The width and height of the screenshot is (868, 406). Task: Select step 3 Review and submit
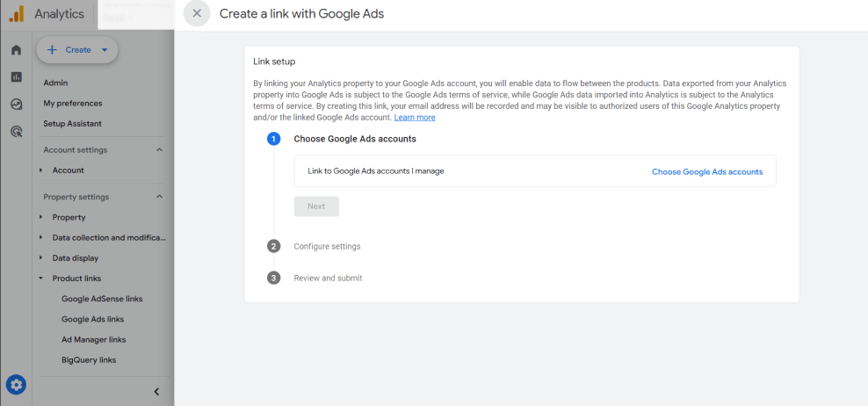(x=328, y=278)
